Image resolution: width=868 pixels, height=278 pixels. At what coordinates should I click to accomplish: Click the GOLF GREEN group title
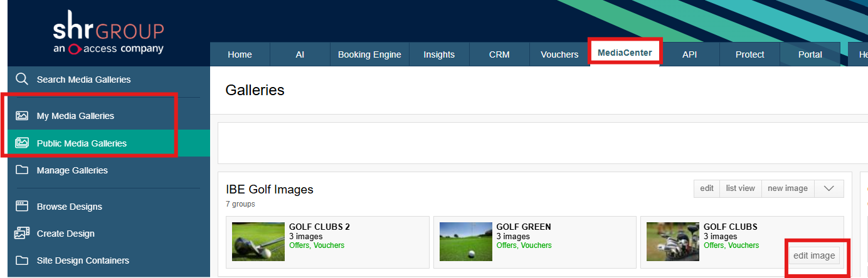524,227
